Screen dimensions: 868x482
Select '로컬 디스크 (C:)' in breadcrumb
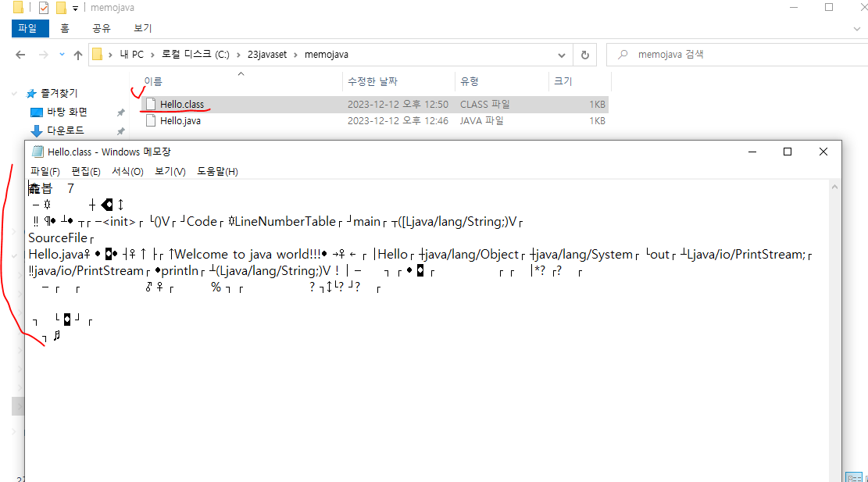195,54
